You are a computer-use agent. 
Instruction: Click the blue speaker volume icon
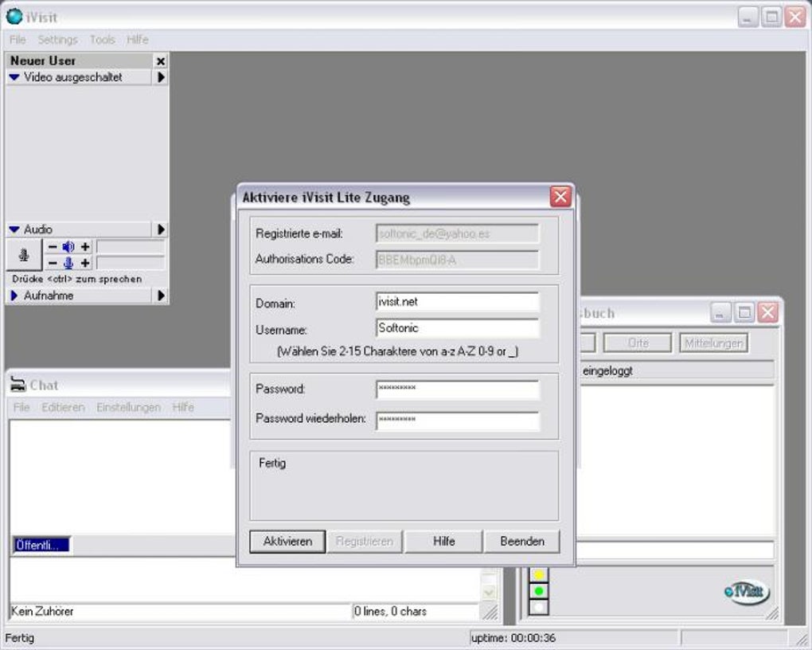click(68, 247)
